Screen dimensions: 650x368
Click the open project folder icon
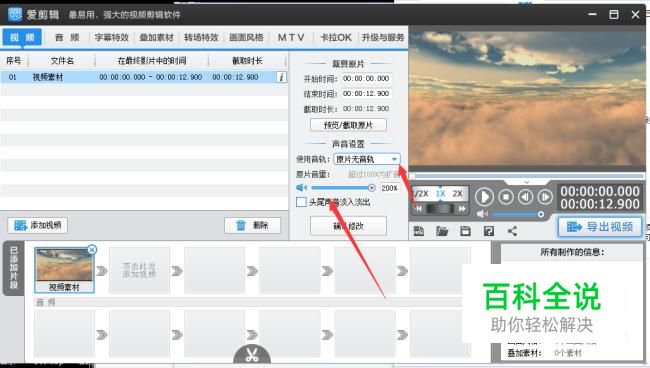(442, 231)
